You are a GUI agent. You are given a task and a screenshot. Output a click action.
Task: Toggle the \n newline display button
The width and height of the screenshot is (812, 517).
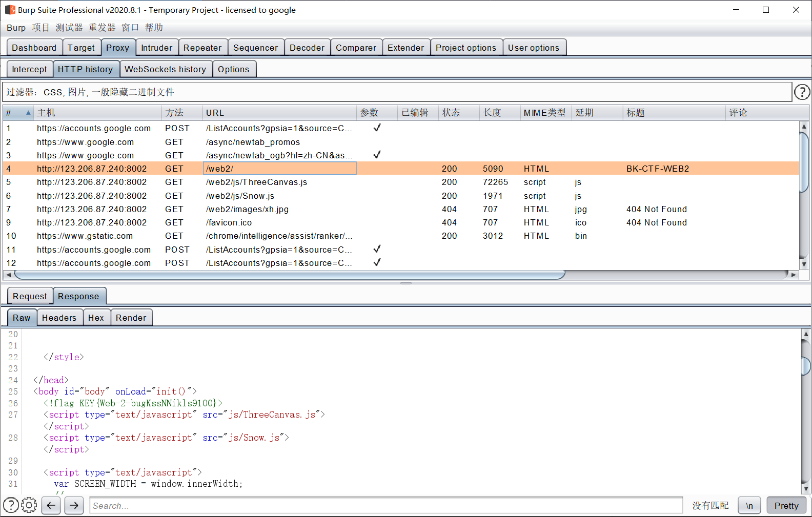(x=749, y=505)
